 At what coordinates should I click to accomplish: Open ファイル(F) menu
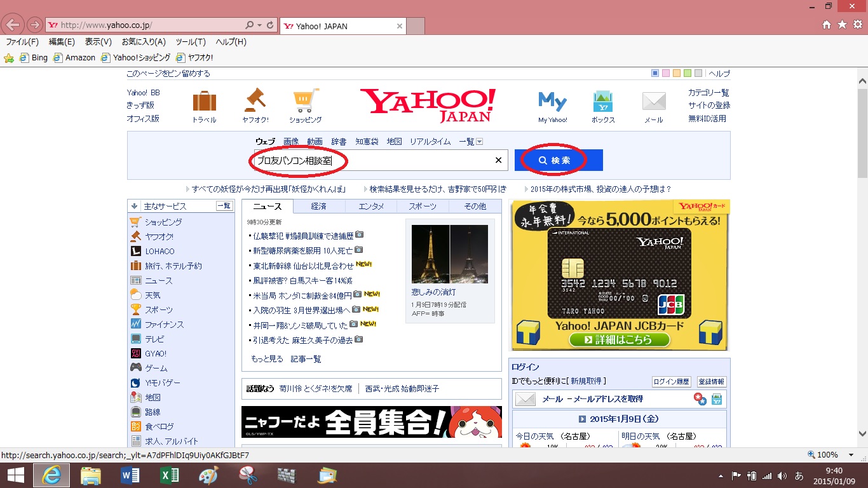(x=22, y=42)
